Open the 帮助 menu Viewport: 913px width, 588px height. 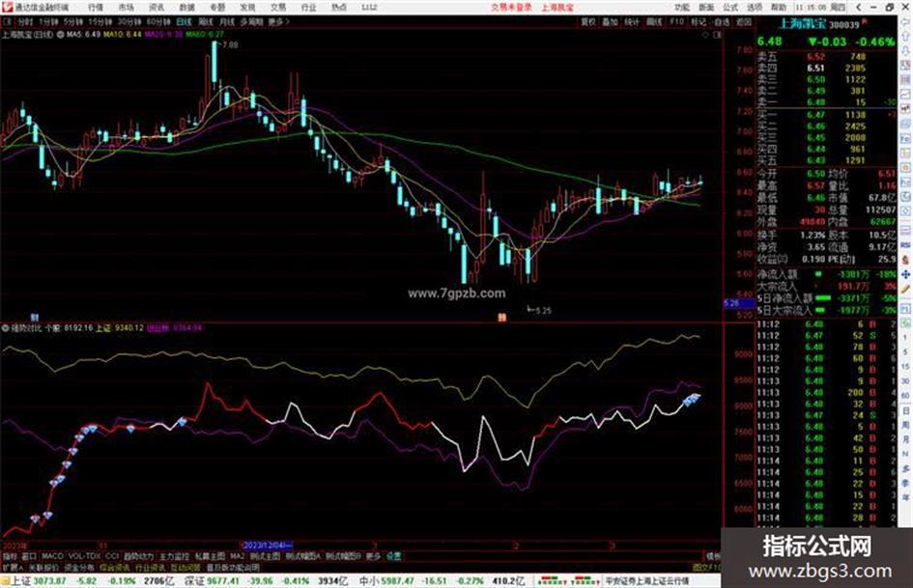pos(779,8)
